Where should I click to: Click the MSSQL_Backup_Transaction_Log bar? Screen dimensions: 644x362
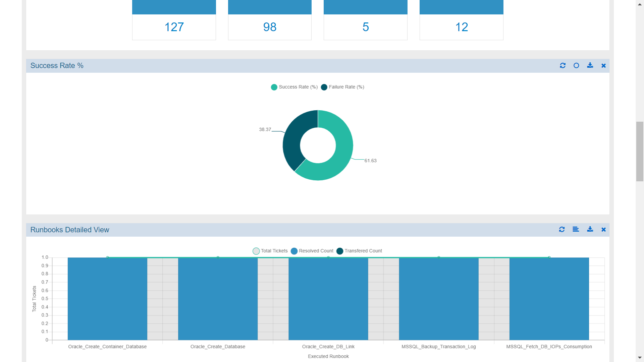(x=438, y=298)
